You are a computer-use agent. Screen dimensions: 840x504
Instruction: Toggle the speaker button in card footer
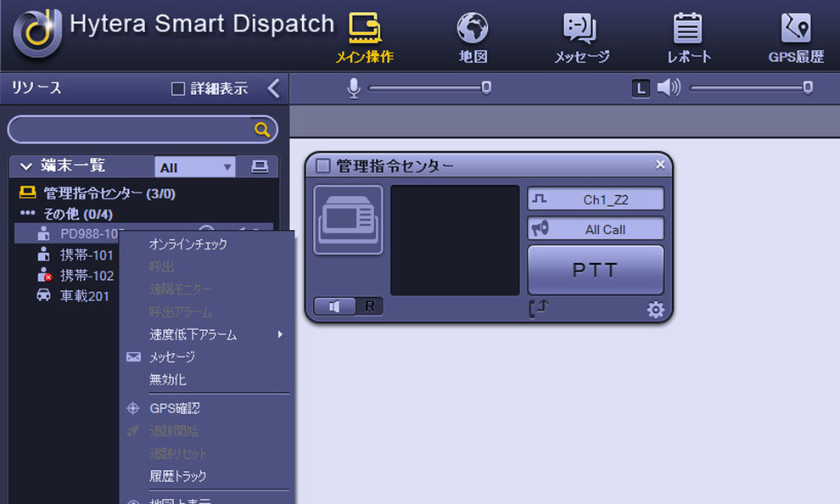click(x=334, y=306)
